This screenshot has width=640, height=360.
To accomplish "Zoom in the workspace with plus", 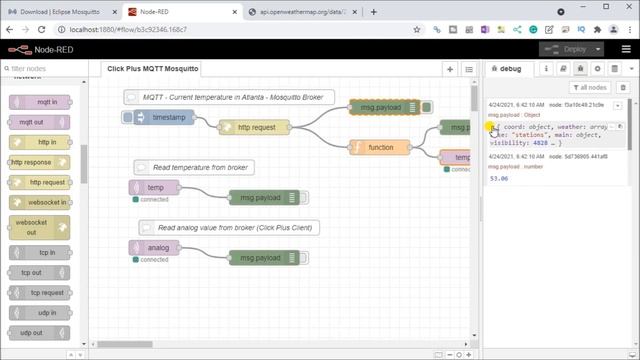I will [x=469, y=355].
